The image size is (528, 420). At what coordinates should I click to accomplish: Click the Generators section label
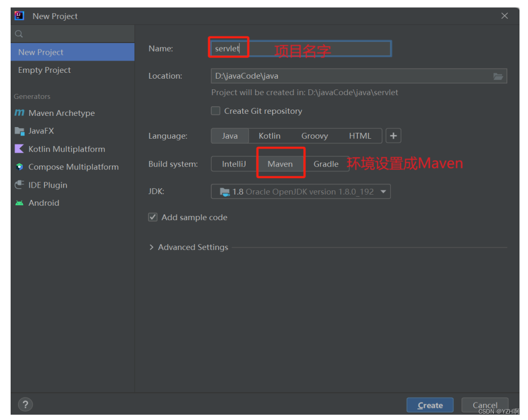[32, 96]
